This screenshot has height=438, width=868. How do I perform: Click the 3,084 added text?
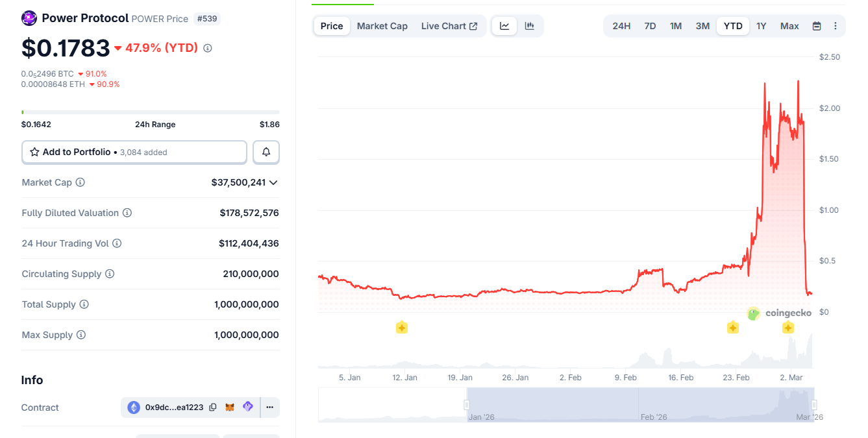(x=143, y=152)
